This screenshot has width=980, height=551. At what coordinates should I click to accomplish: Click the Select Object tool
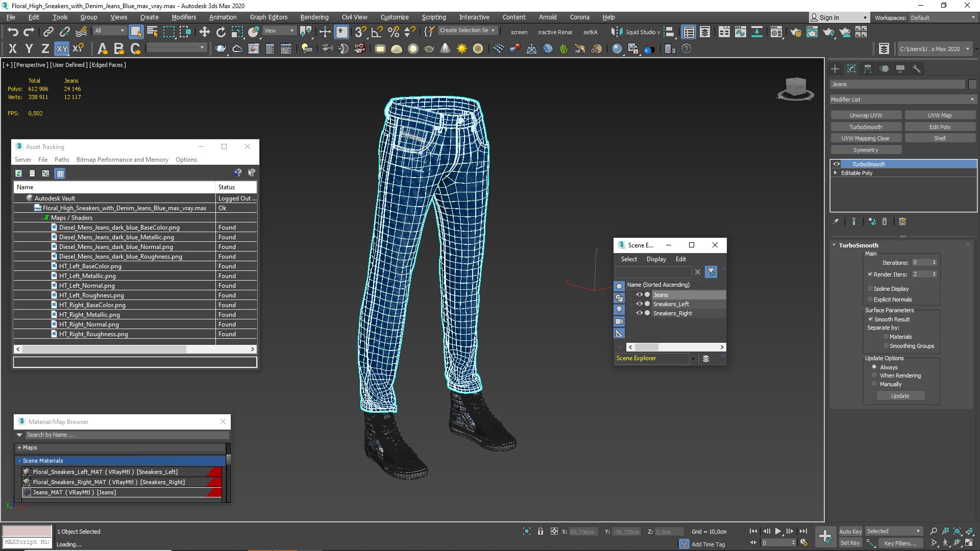[x=136, y=32]
